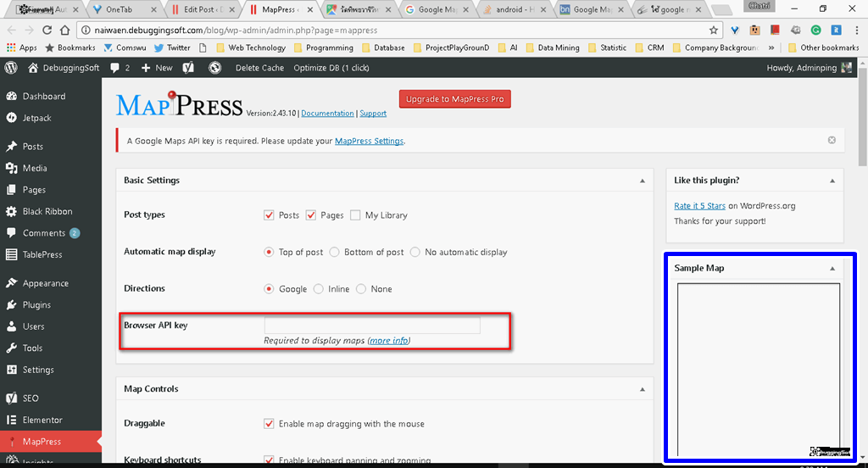Collapse the Basic Settings panel
The width and height of the screenshot is (868, 468).
[643, 181]
